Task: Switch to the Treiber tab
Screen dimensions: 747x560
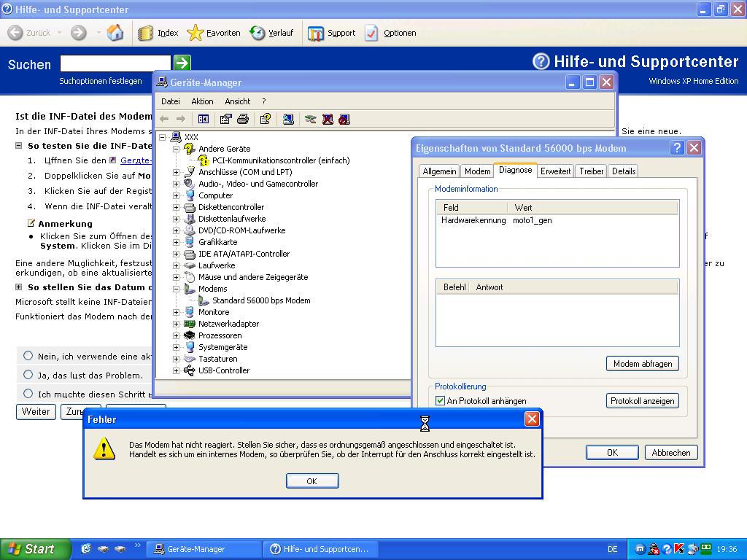Action: 591,171
